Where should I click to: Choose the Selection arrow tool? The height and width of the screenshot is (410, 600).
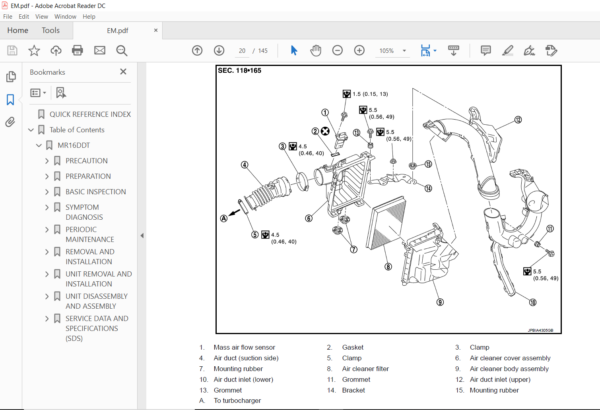click(294, 51)
